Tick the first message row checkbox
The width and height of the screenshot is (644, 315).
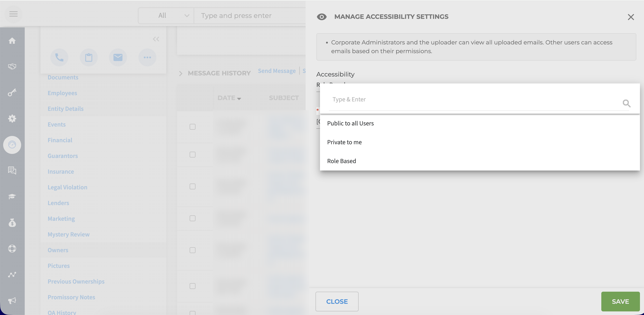pyautogui.click(x=193, y=127)
